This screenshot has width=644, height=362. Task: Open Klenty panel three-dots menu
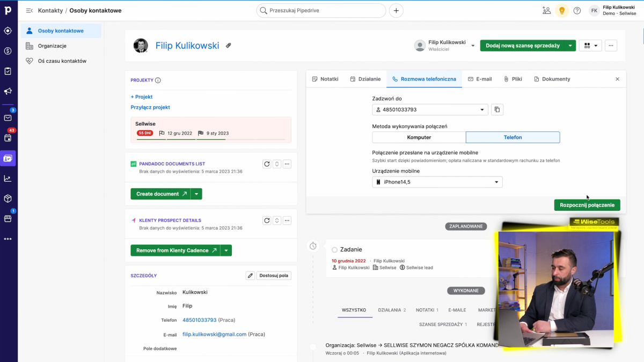(x=287, y=220)
